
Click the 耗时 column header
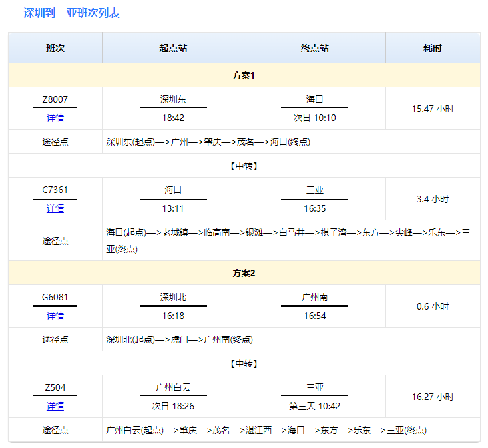[x=433, y=48]
